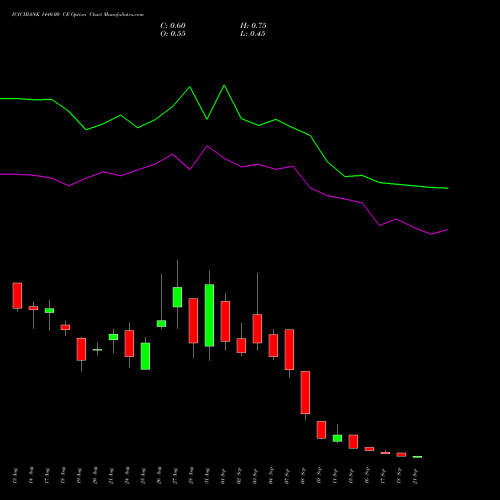Click the 20 Aug date label
500x500 pixels.
click(x=95, y=476)
